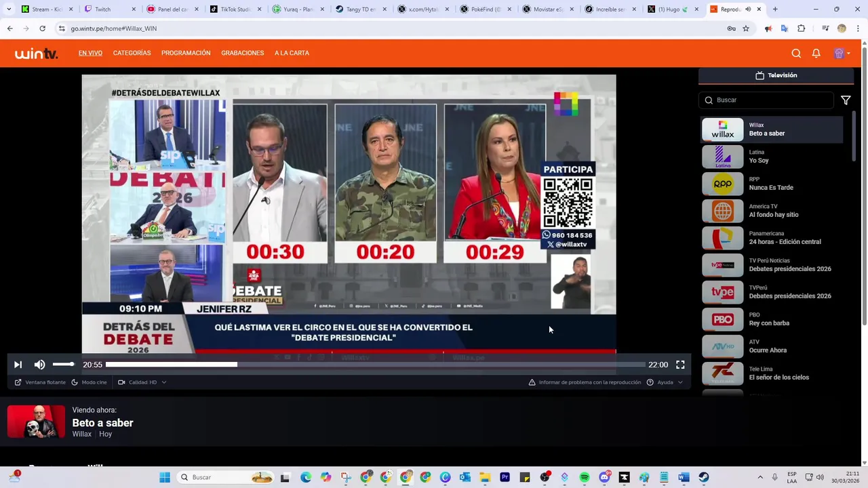Screen dimensions: 868x488
Task: Switch to Panamericana 24 horas channel
Action: 772,238
